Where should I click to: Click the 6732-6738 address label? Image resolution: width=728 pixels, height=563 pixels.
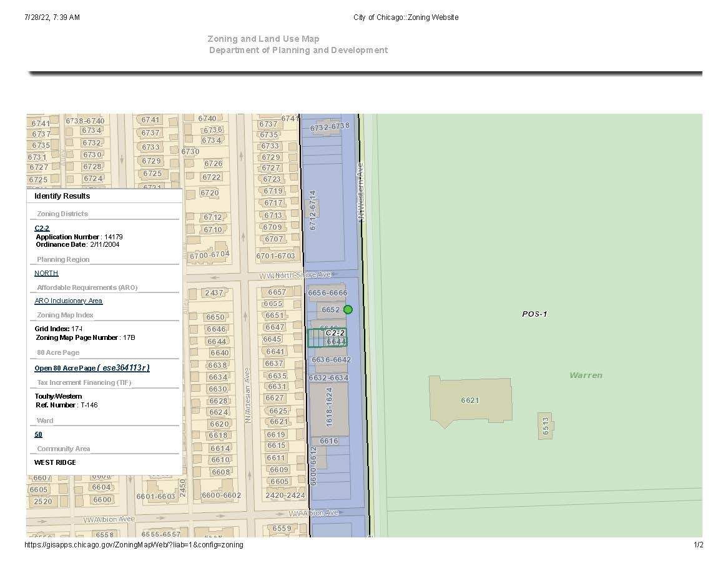(x=330, y=127)
